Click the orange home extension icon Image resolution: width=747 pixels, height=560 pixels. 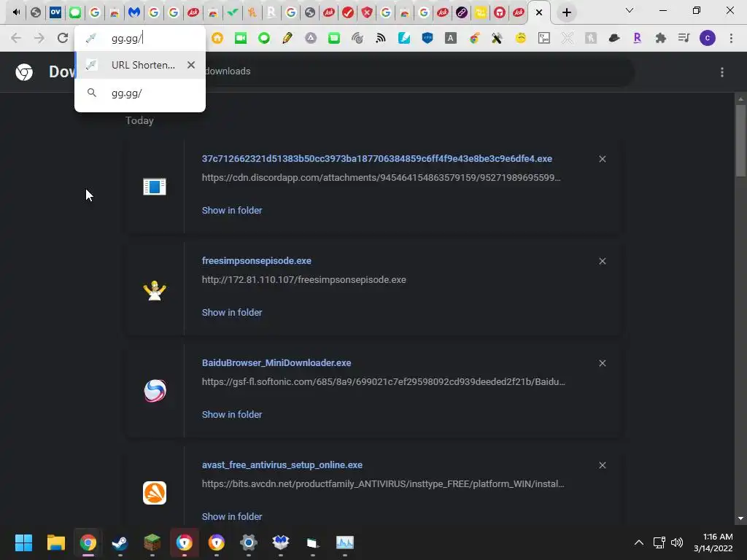pos(217,38)
